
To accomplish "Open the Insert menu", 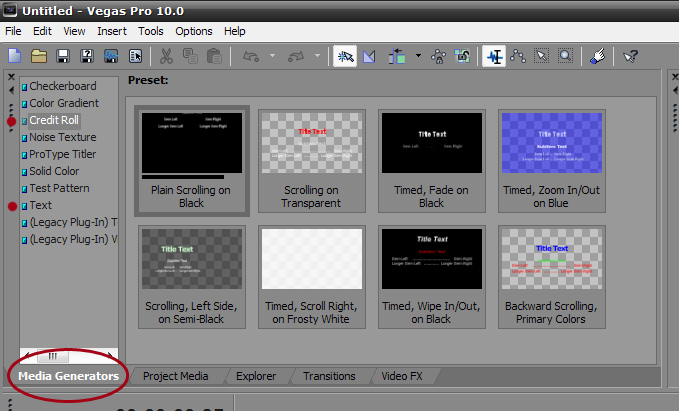I will (112, 31).
